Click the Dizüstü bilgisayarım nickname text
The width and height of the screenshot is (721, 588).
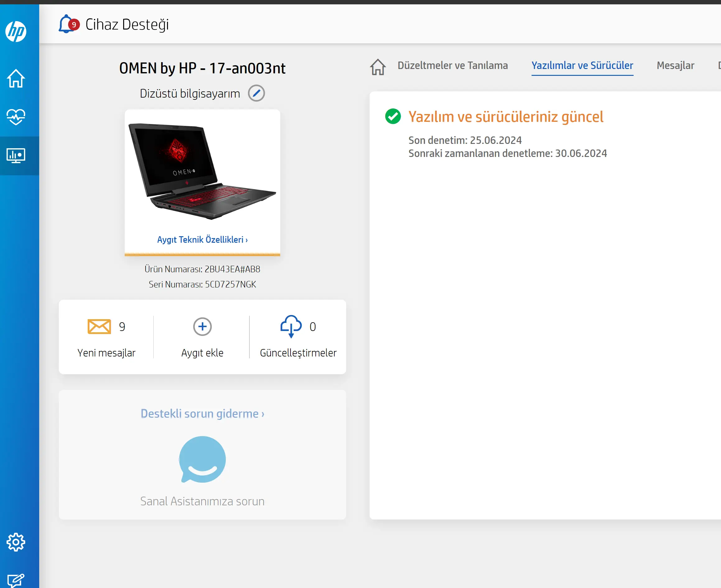pyautogui.click(x=190, y=94)
